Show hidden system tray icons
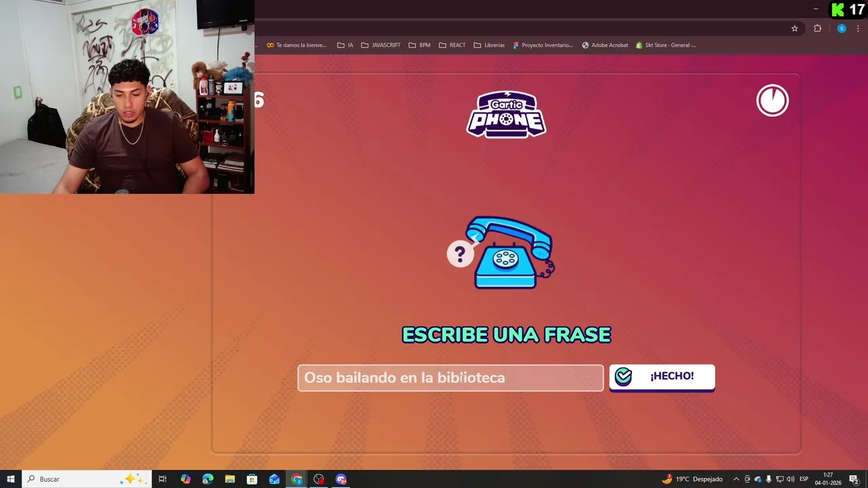Screen dimensions: 868x488 pyautogui.click(x=736, y=479)
